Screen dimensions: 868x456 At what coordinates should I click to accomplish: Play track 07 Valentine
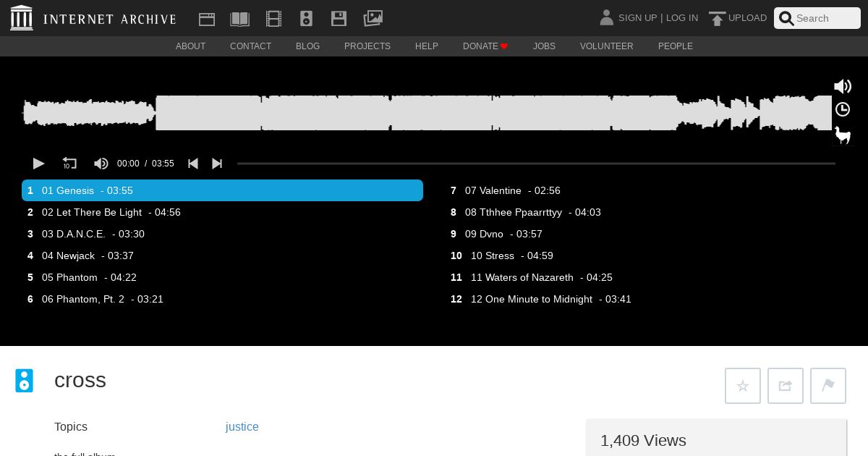[645, 190]
